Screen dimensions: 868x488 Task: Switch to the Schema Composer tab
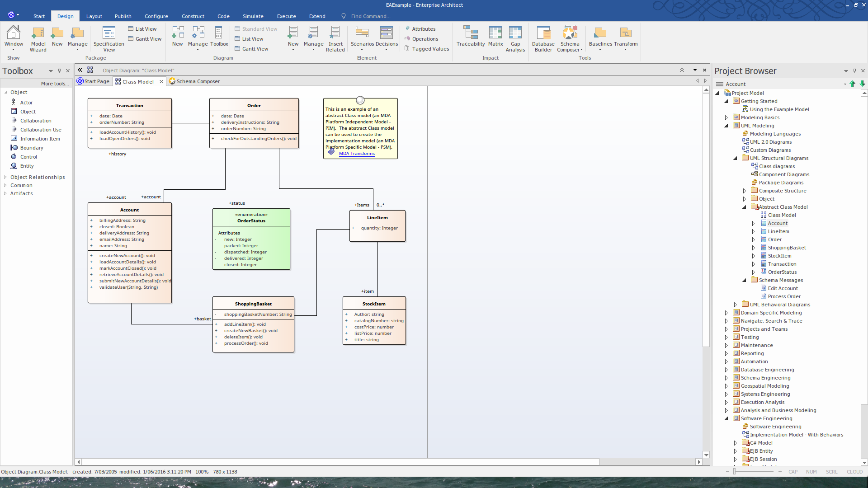point(198,81)
